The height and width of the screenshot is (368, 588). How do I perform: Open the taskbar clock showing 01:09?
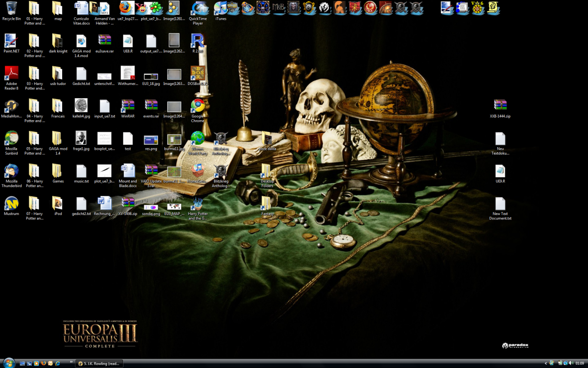point(580,364)
